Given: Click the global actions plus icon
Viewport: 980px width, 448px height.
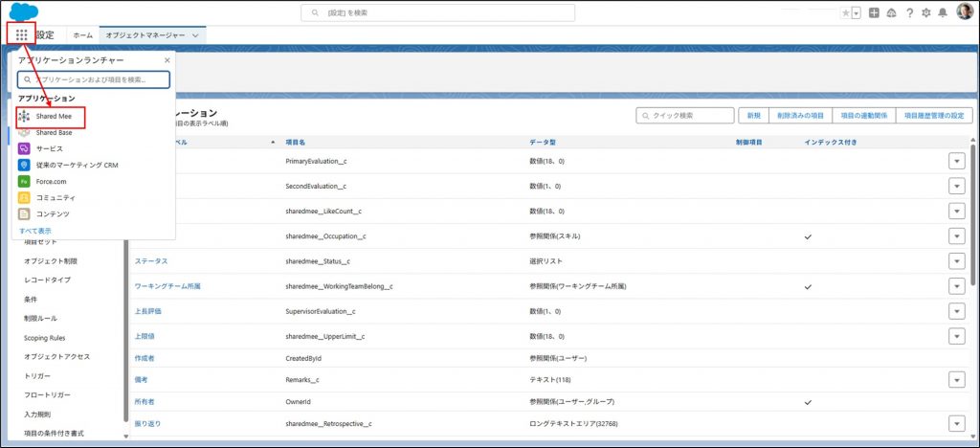Looking at the screenshot, I should [875, 12].
